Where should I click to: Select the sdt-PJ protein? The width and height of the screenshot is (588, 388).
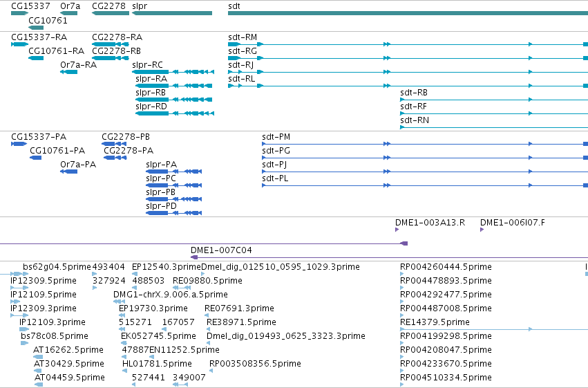[274, 165]
